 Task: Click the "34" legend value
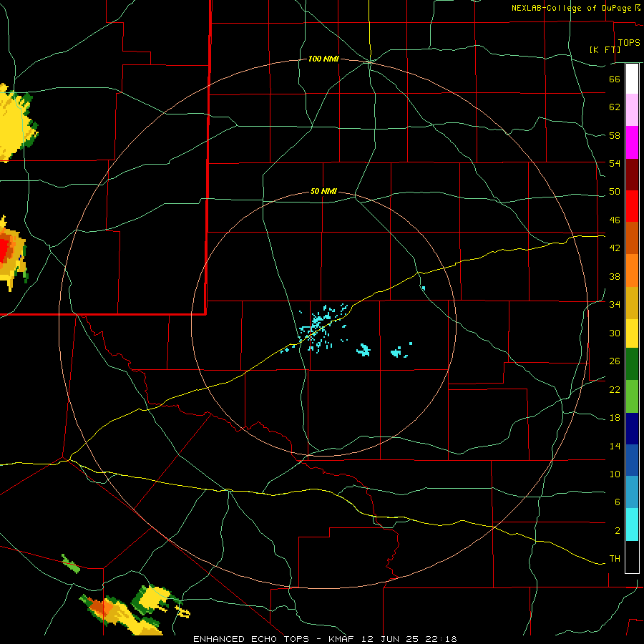click(x=615, y=305)
